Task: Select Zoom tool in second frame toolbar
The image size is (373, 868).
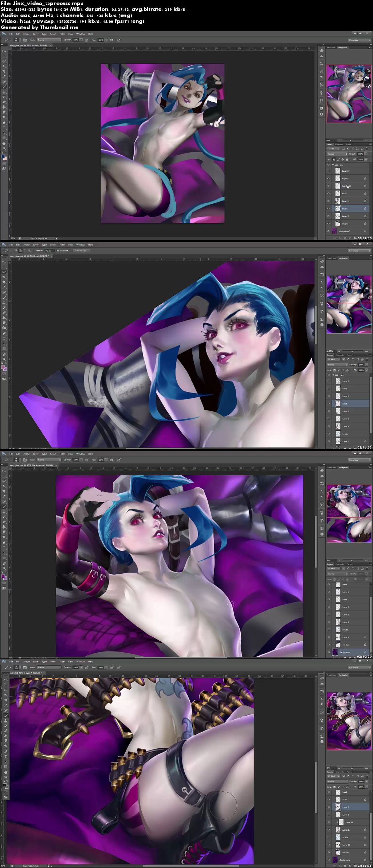Action: point(4,359)
